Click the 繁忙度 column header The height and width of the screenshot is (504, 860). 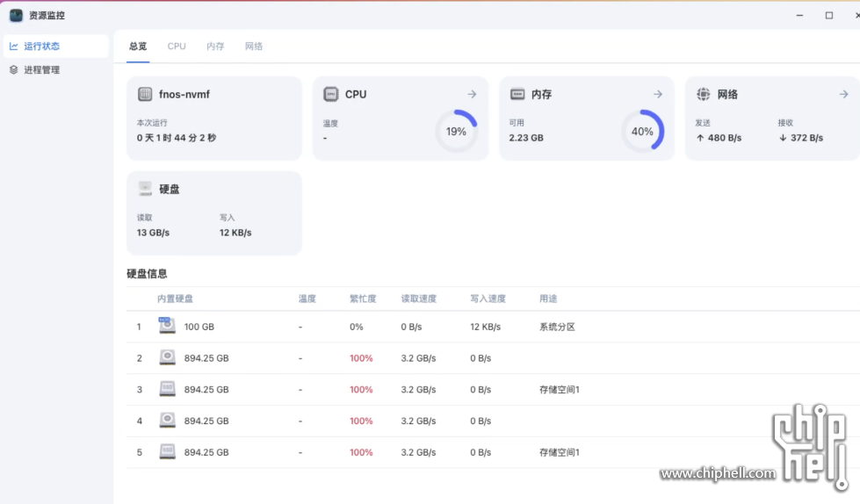coord(363,299)
